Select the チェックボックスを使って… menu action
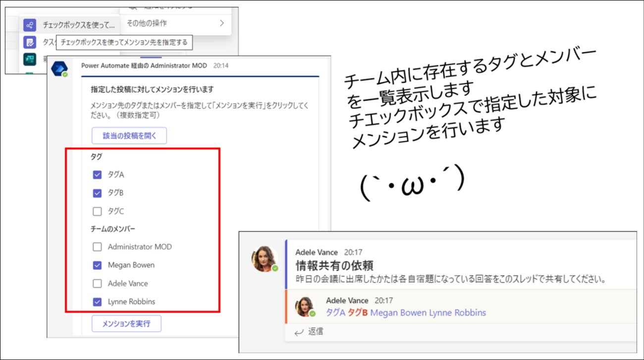 (69, 25)
